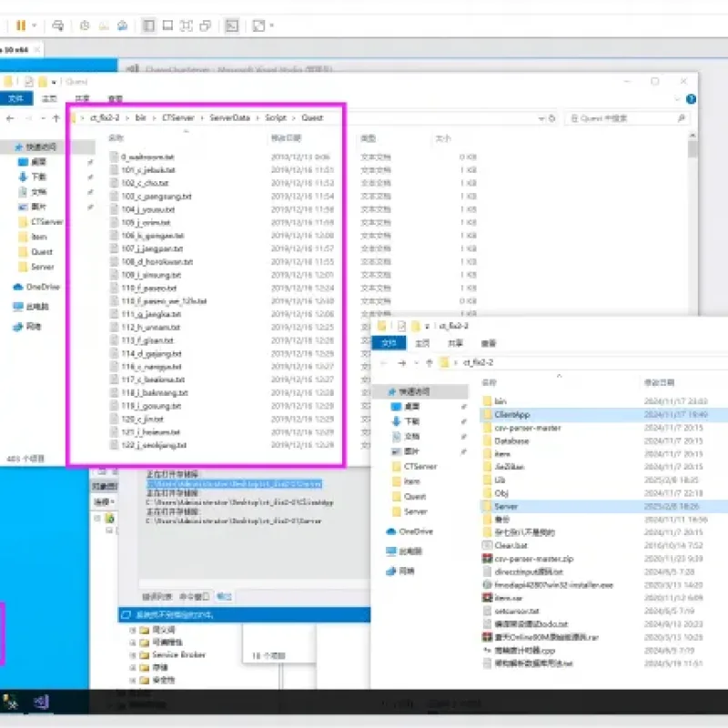Select file 103_c_pangsang.txt in the list
The width and height of the screenshot is (728, 728).
pyautogui.click(x=157, y=197)
